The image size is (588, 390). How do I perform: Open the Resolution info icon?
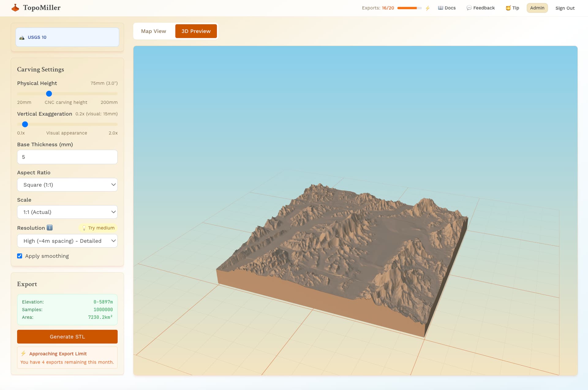(50, 228)
